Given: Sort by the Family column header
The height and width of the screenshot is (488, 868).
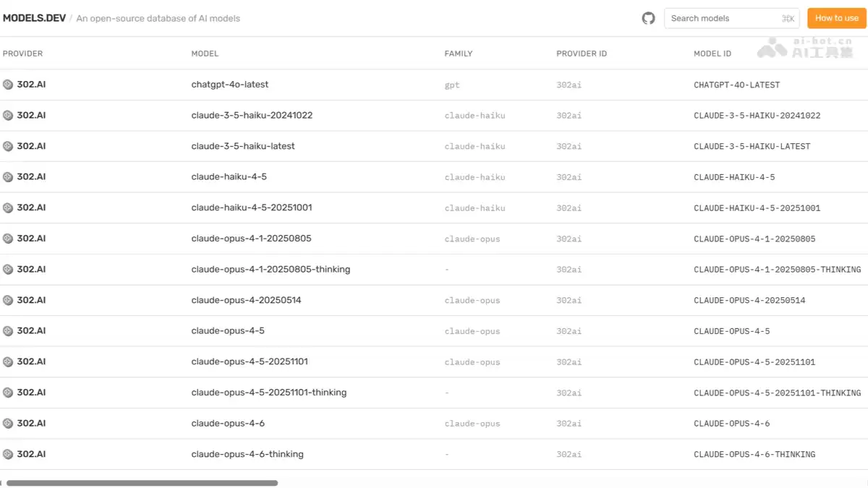Looking at the screenshot, I should (x=459, y=53).
